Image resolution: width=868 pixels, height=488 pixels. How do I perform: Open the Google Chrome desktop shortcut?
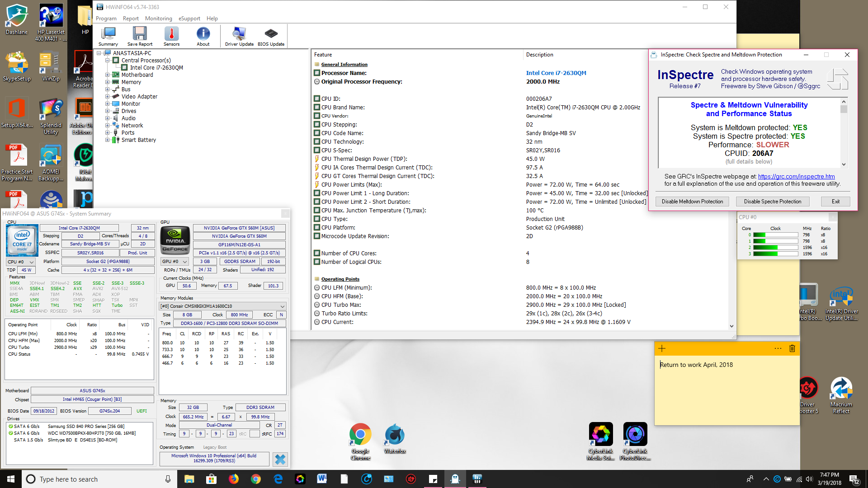(360, 441)
